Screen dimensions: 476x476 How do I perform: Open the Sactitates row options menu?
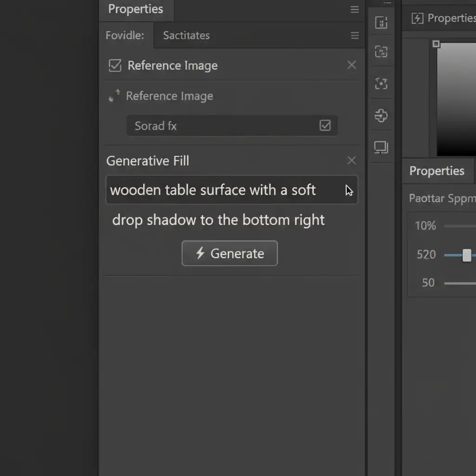tap(355, 36)
